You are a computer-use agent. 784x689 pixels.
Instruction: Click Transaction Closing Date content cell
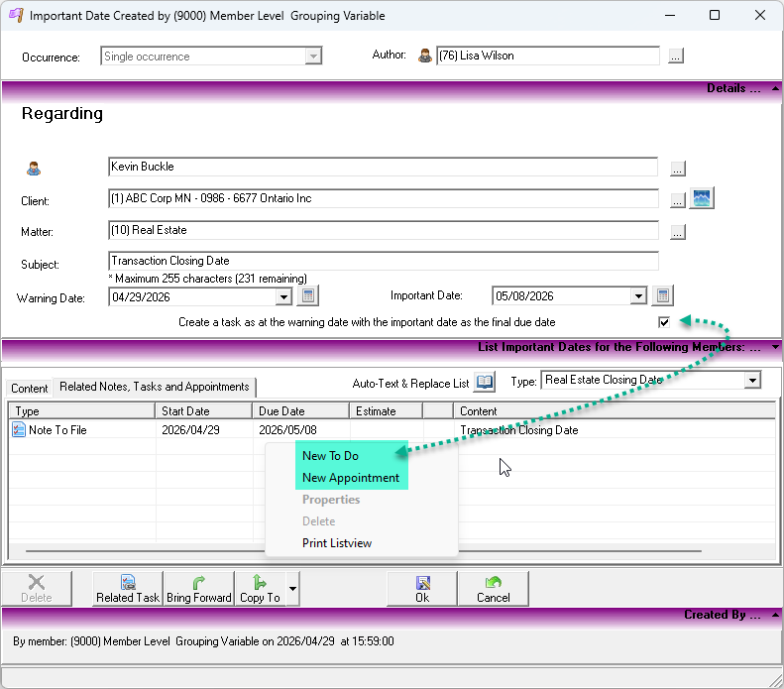coord(519,430)
